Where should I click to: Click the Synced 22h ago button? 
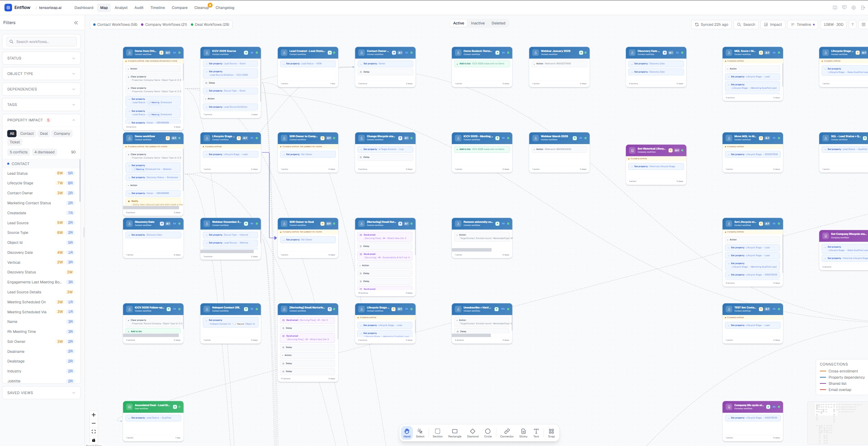pos(712,24)
